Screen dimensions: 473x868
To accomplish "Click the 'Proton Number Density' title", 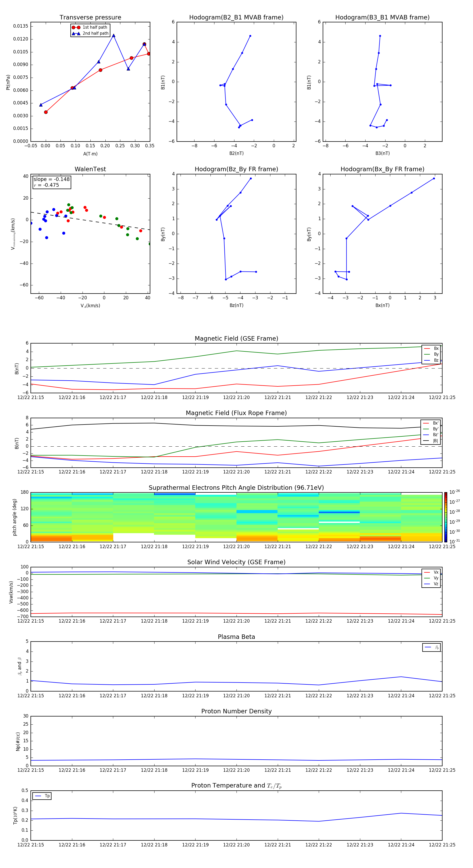I will coord(236,711).
